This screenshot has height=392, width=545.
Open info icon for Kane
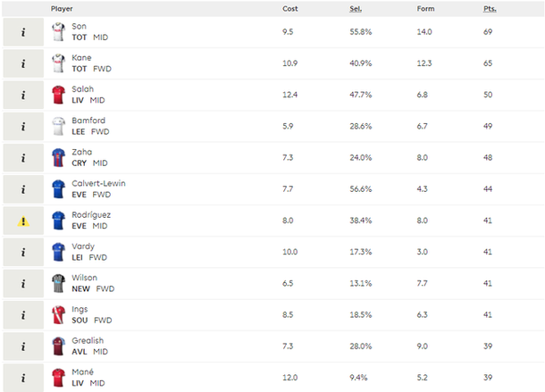(x=23, y=63)
